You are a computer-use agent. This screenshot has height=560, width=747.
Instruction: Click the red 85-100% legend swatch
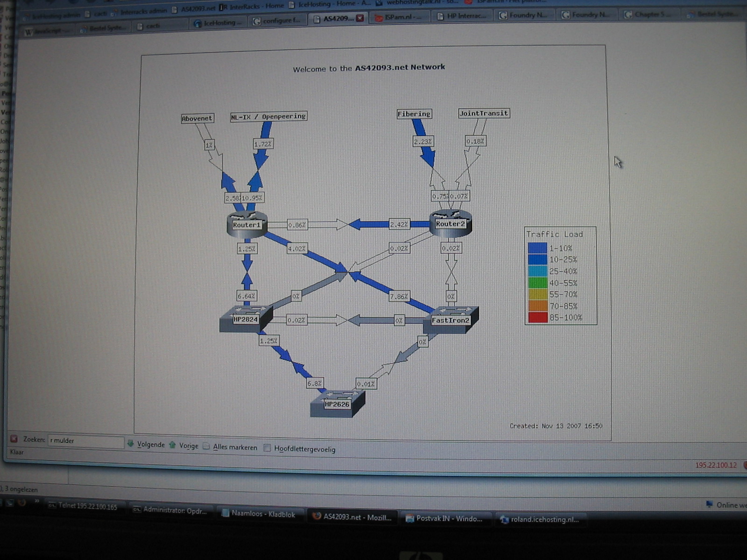(537, 318)
